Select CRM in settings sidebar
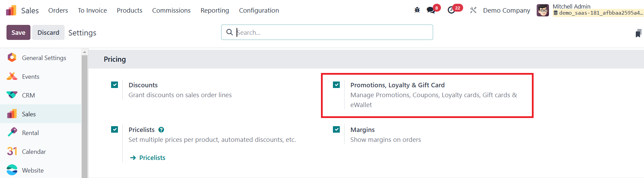This screenshot has width=644, height=178. point(28,95)
